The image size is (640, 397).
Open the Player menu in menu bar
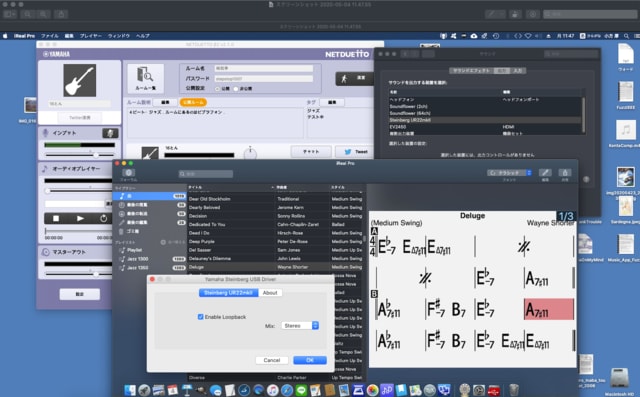(x=91, y=36)
